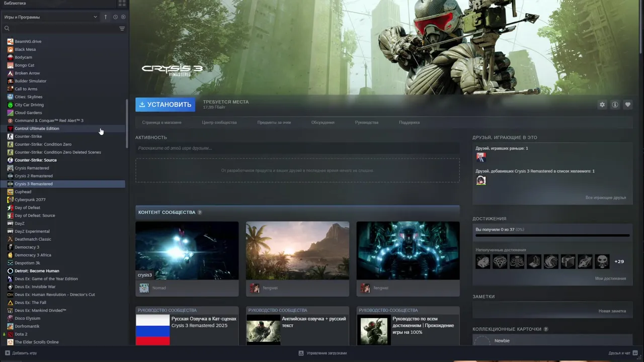Viewport: 644px width, 362px height.
Task: Open Управление загрузками downloads manager
Action: pos(323,353)
